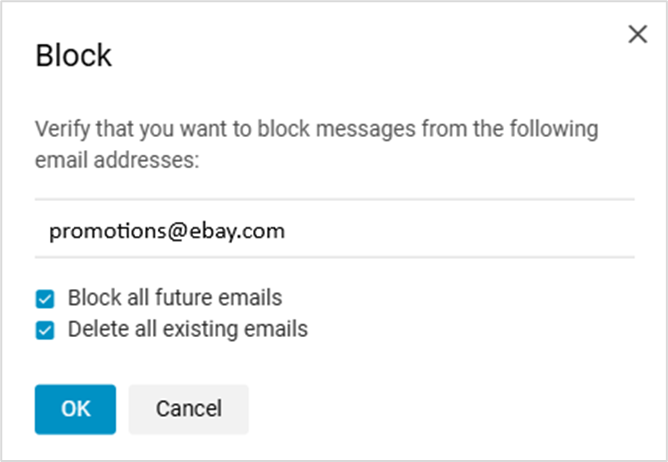Click the 'Delete all existing emails' label text
Screen dimensions: 668x462
(x=187, y=328)
